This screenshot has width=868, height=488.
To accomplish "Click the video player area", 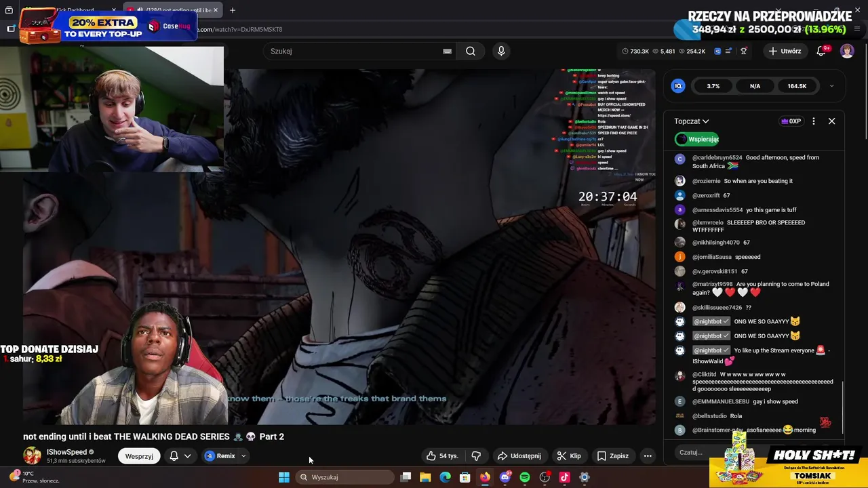I will pyautogui.click(x=339, y=246).
